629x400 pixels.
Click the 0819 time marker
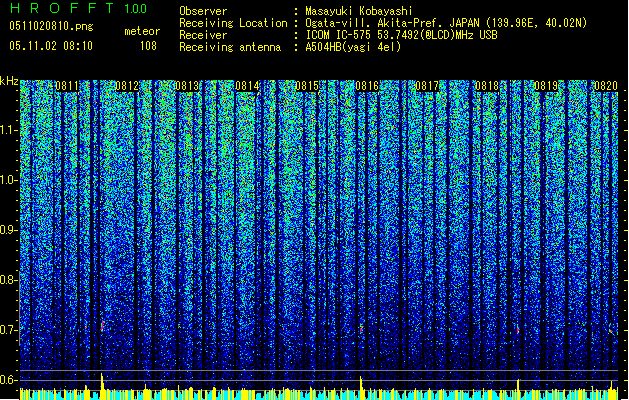[546, 86]
